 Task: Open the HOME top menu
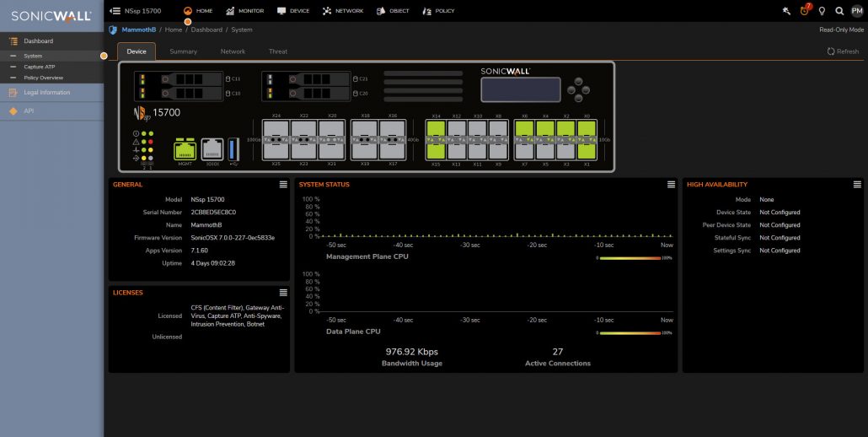tap(198, 10)
